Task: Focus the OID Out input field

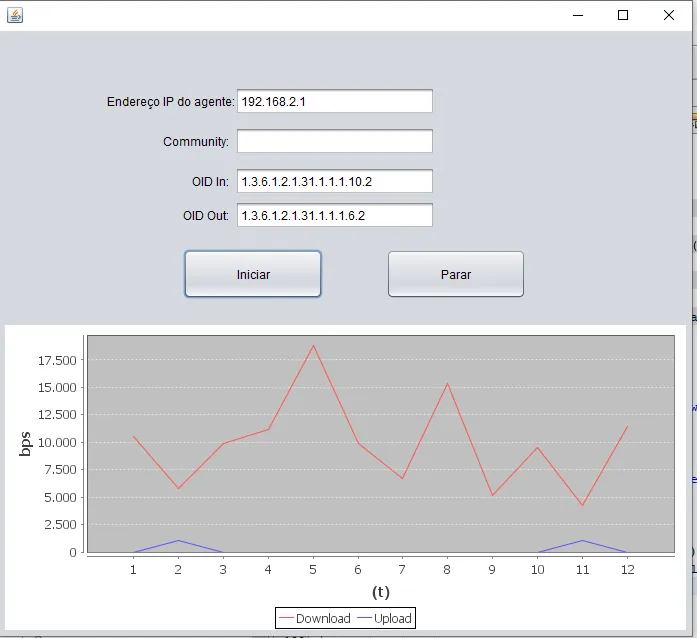Action: 335,215
